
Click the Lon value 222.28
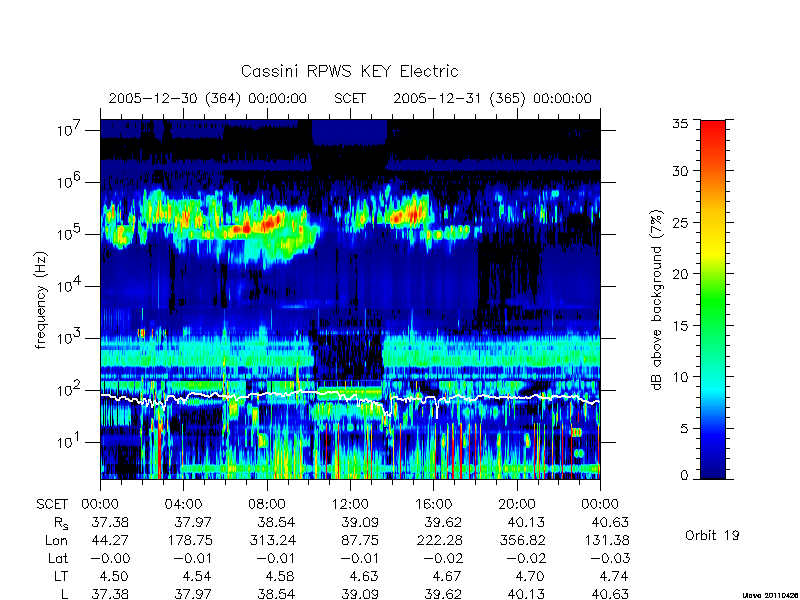pyautogui.click(x=439, y=540)
